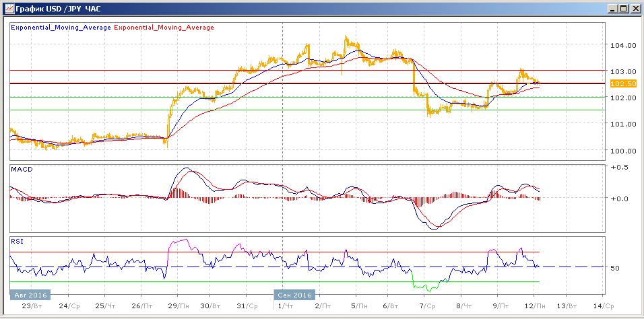Click the 12/Пн date on time axis

534,305
